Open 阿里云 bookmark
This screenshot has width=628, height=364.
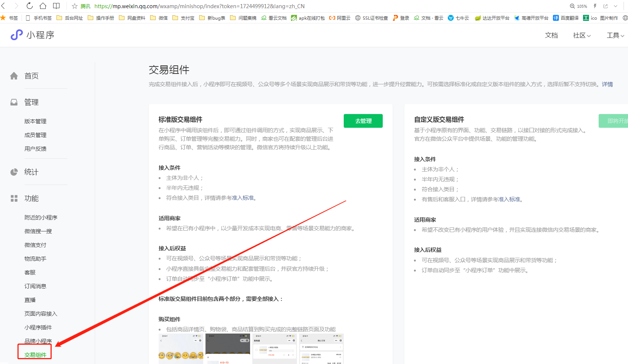[340, 18]
